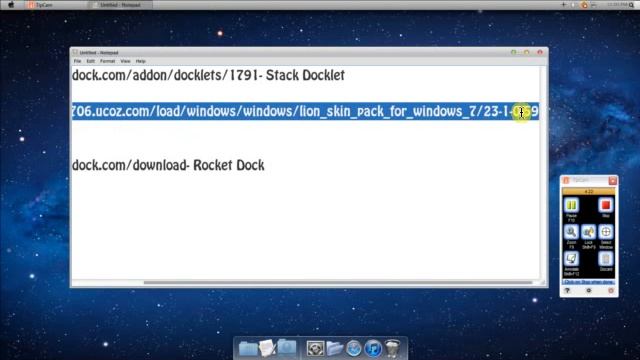The width and height of the screenshot is (640, 360).
Task: Click the highlighted lion_skin_pack URL line
Action: tap(305, 111)
